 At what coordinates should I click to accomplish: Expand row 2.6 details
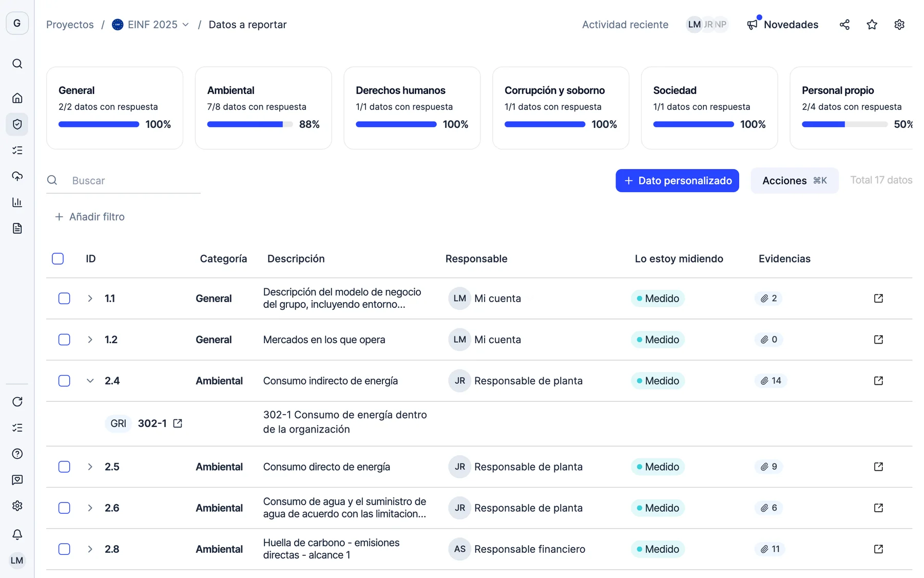pyautogui.click(x=90, y=508)
